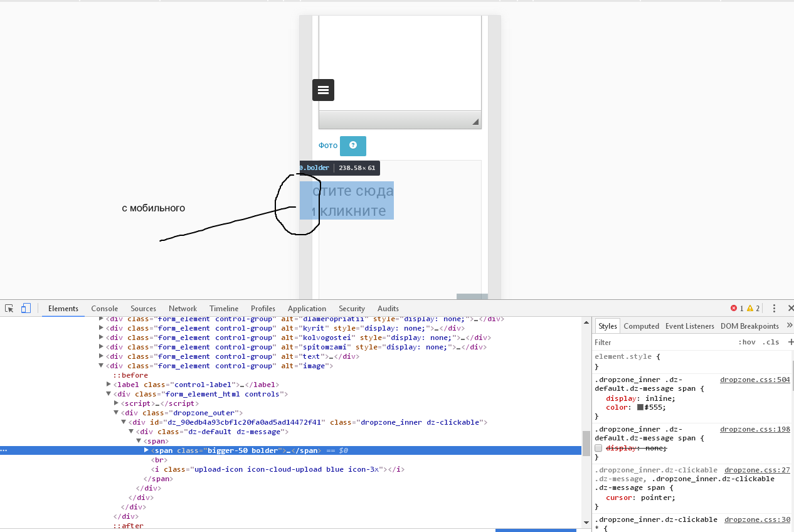Open the red error count indicator
Image resolution: width=794 pixels, height=532 pixels.
(x=737, y=308)
